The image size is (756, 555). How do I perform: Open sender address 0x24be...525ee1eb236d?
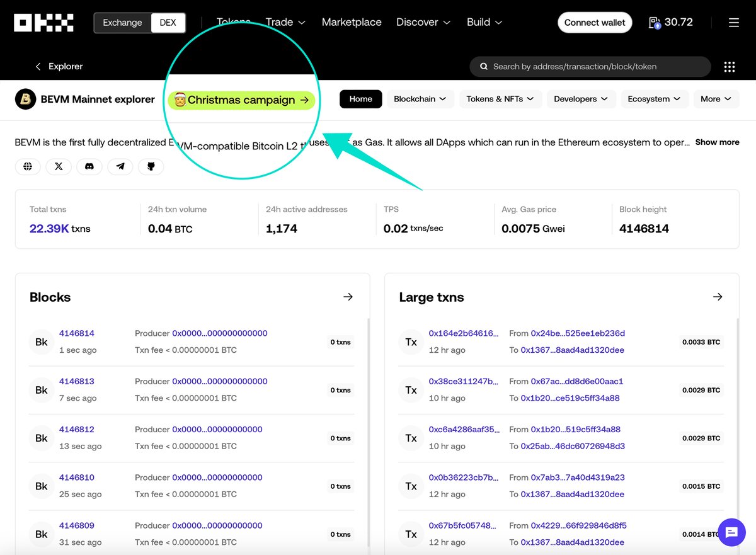coord(578,333)
